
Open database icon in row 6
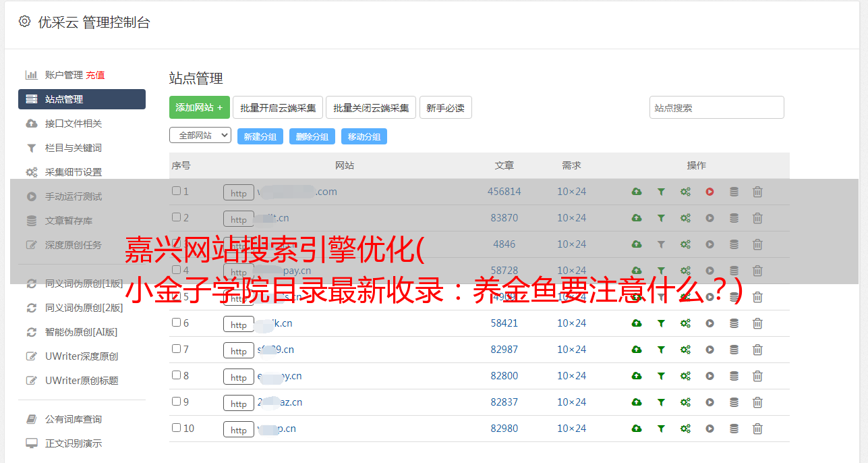(734, 323)
